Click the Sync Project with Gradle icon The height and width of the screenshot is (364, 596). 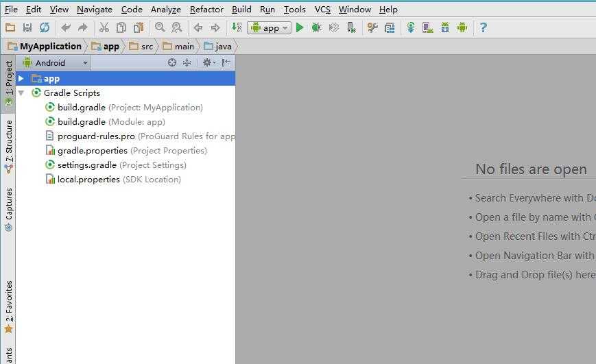pos(411,27)
